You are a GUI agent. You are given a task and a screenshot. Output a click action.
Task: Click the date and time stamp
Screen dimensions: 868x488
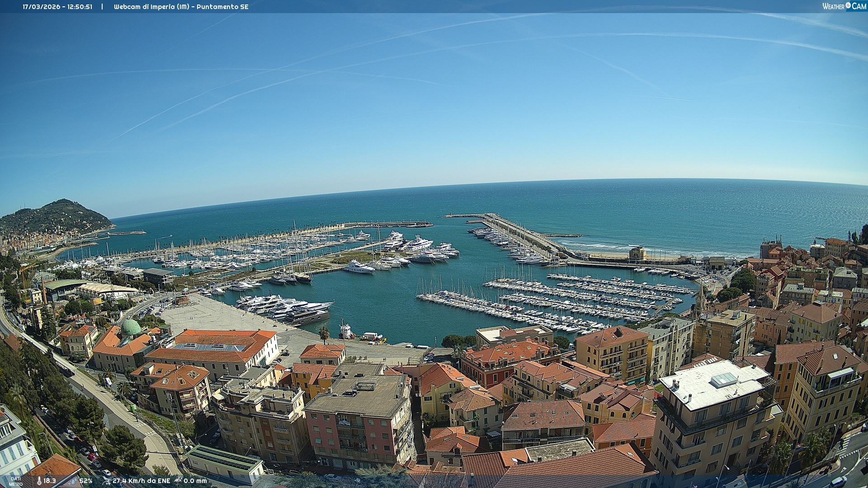pos(57,7)
